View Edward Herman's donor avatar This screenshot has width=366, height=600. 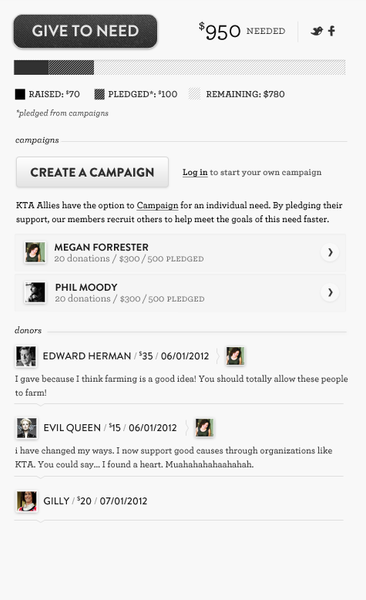point(26,356)
